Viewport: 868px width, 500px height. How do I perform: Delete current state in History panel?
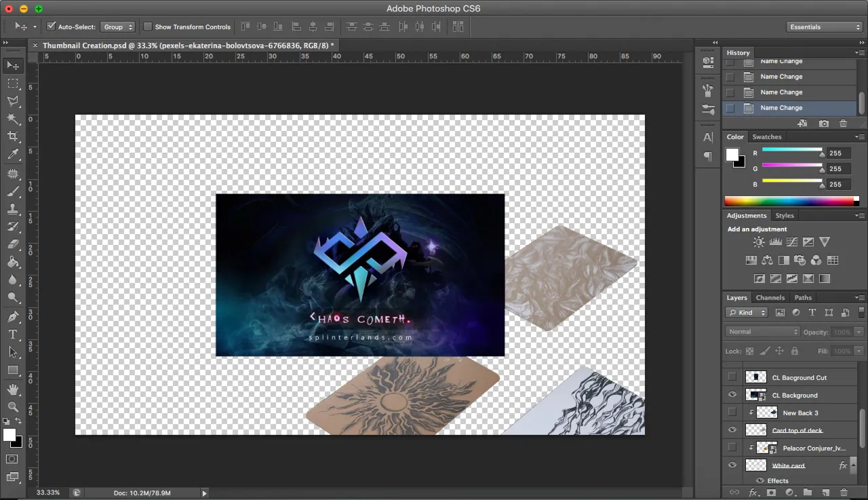coord(843,123)
